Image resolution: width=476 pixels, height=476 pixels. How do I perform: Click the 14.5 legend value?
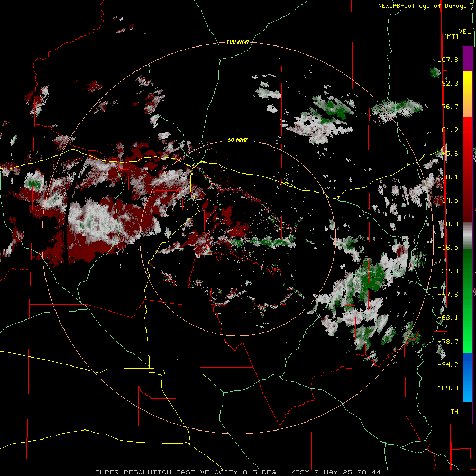coord(451,200)
